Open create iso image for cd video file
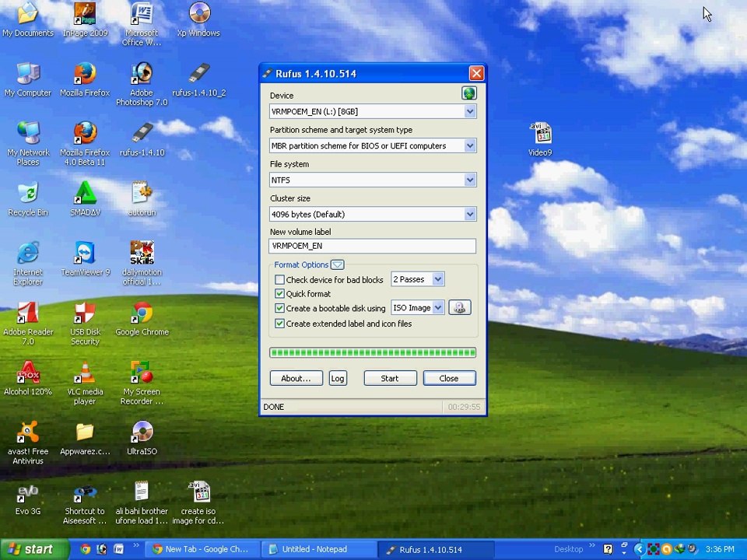The width and height of the screenshot is (747, 560). tap(198, 503)
